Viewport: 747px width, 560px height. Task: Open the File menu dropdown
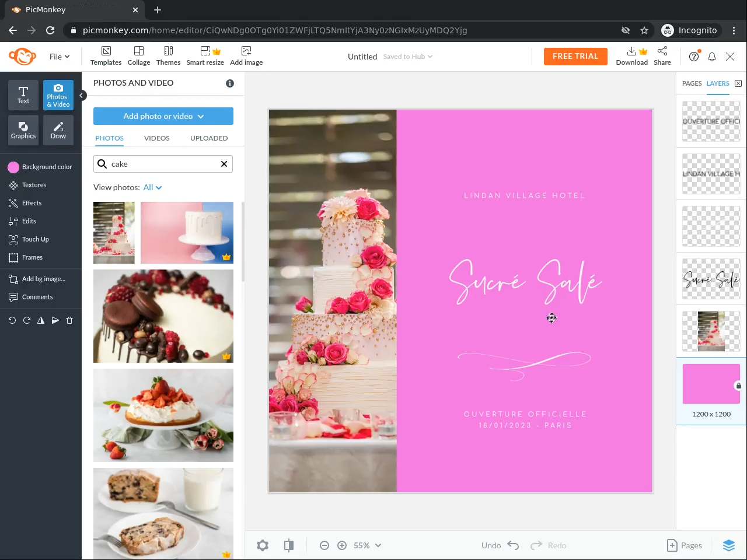60,57
